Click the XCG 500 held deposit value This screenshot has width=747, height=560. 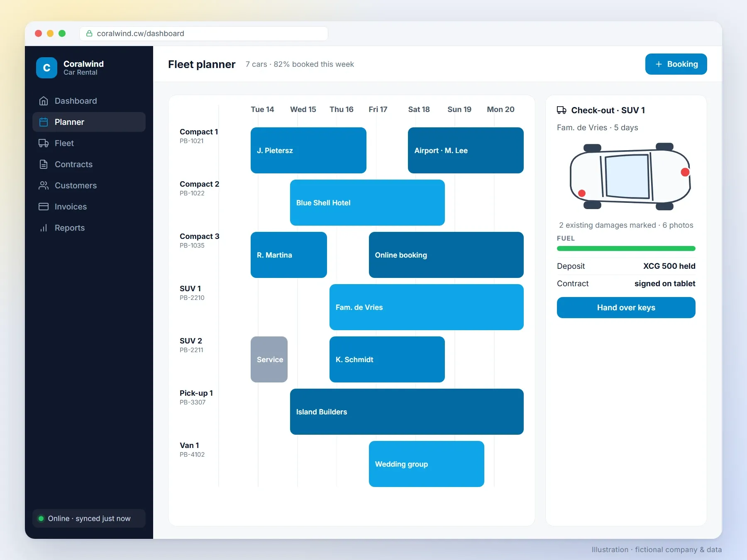coord(669,266)
